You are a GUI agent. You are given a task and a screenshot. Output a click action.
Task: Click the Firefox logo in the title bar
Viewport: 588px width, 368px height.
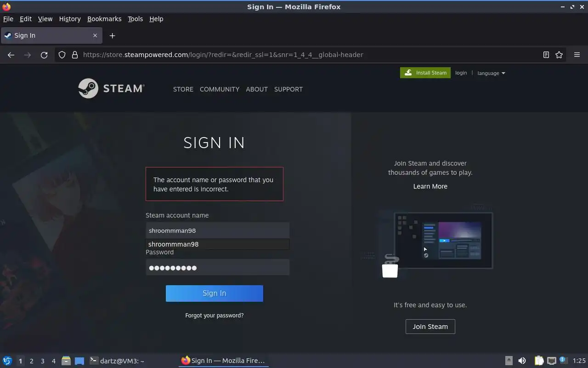(x=6, y=6)
